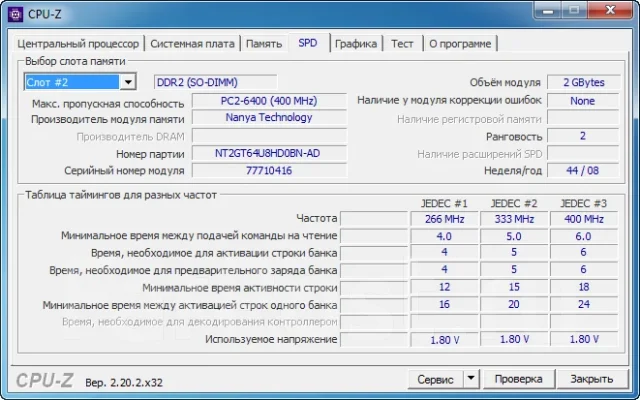Click the value 24 in JEDEC #3 column
The width and height of the screenshot is (640, 400).
click(x=584, y=304)
